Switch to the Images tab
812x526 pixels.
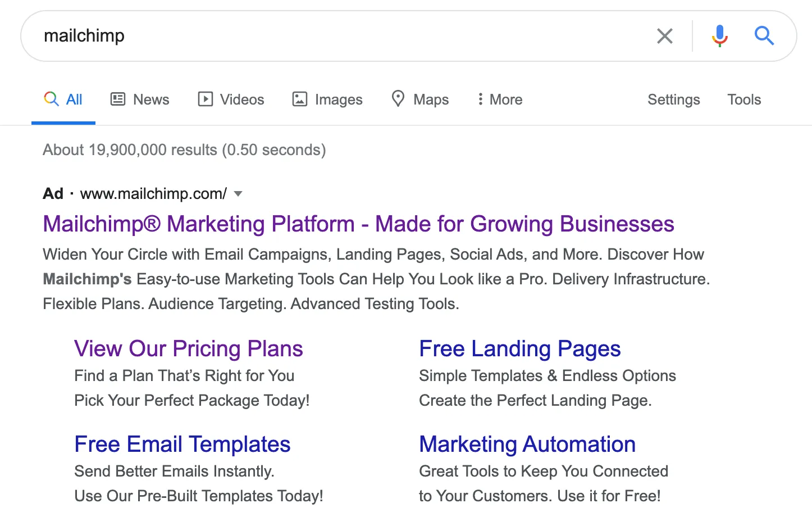tap(339, 99)
